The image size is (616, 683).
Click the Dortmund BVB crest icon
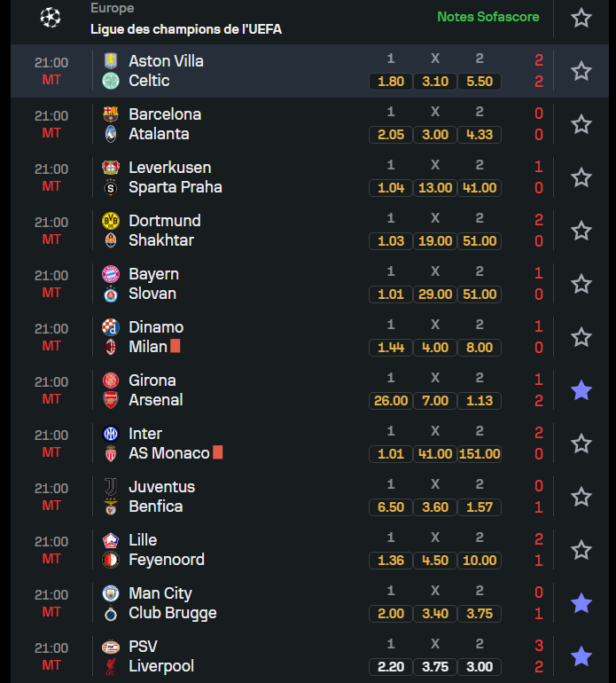[x=111, y=221]
